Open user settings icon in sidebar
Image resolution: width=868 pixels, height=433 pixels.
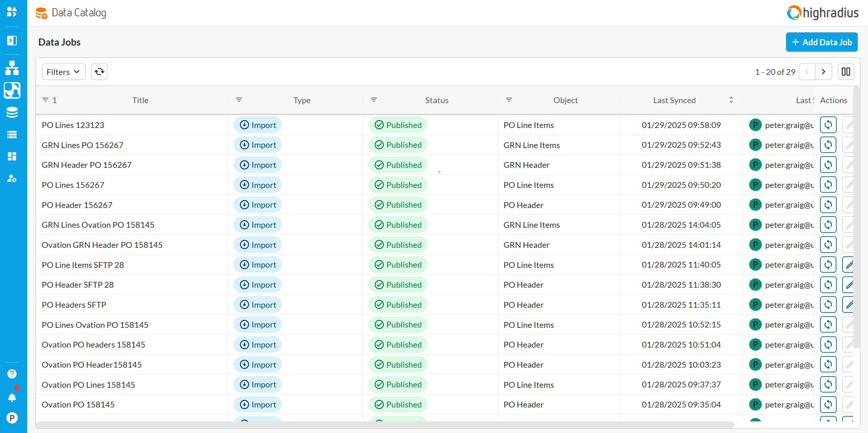pos(12,178)
